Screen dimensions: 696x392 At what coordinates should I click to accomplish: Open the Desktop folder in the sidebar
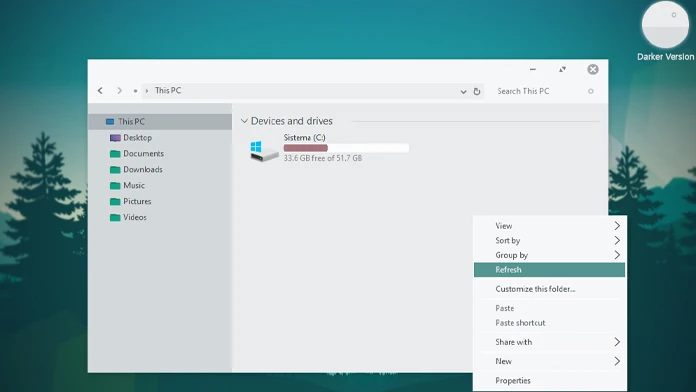click(x=138, y=138)
